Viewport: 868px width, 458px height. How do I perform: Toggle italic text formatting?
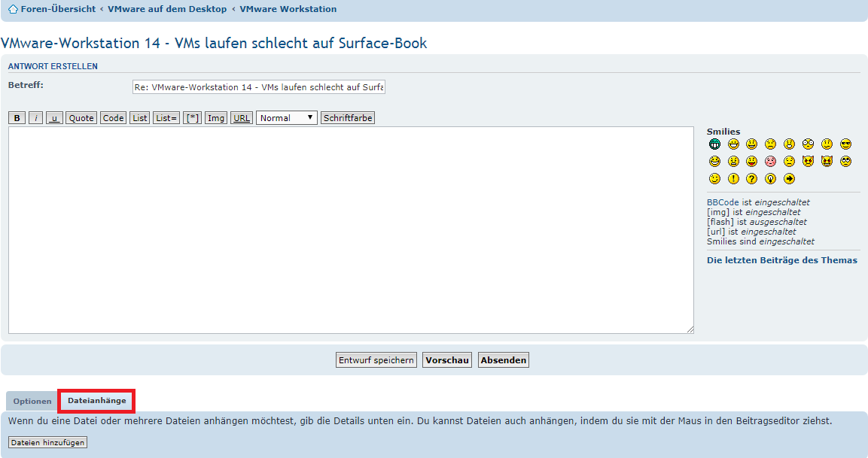(x=35, y=118)
